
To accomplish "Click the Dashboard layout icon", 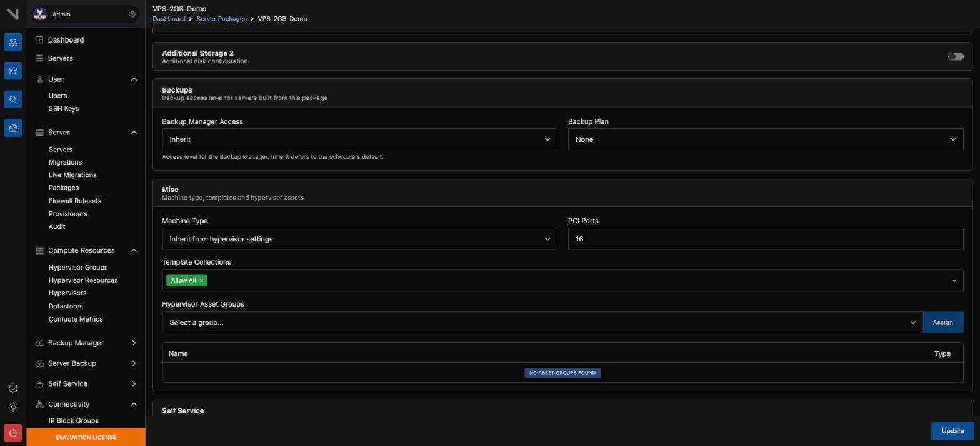I will (x=39, y=40).
